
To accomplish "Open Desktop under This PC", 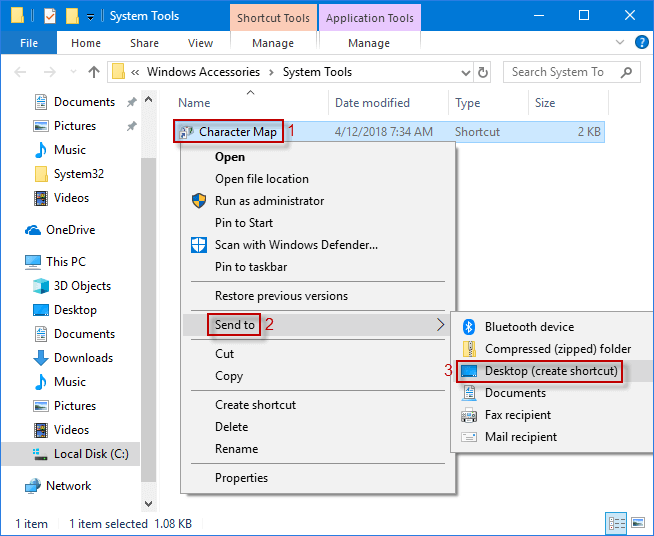I will (x=75, y=310).
